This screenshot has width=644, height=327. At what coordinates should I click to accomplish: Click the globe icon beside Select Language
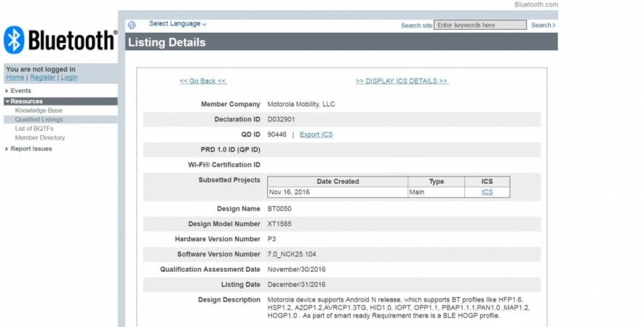[132, 25]
